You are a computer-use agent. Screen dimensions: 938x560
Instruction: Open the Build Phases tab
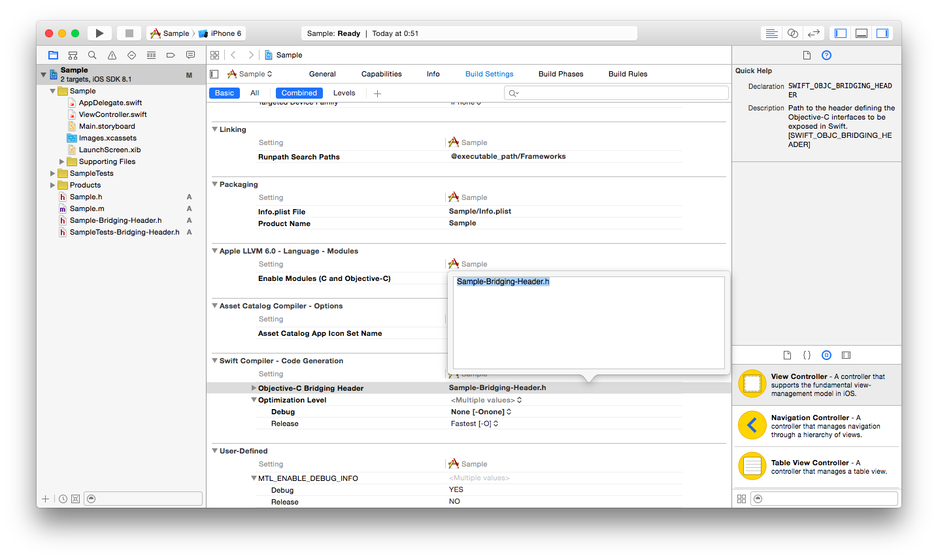(561, 74)
